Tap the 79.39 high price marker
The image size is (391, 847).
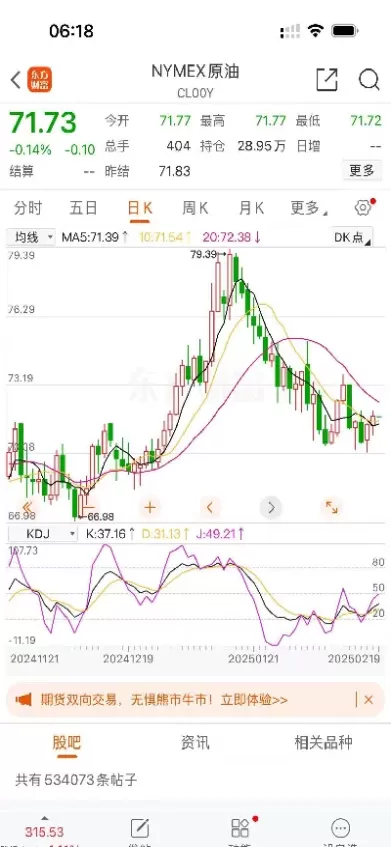click(207, 253)
